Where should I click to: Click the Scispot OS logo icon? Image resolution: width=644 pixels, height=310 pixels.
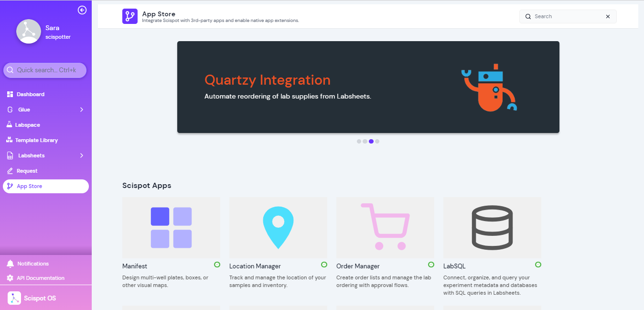pos(13,298)
